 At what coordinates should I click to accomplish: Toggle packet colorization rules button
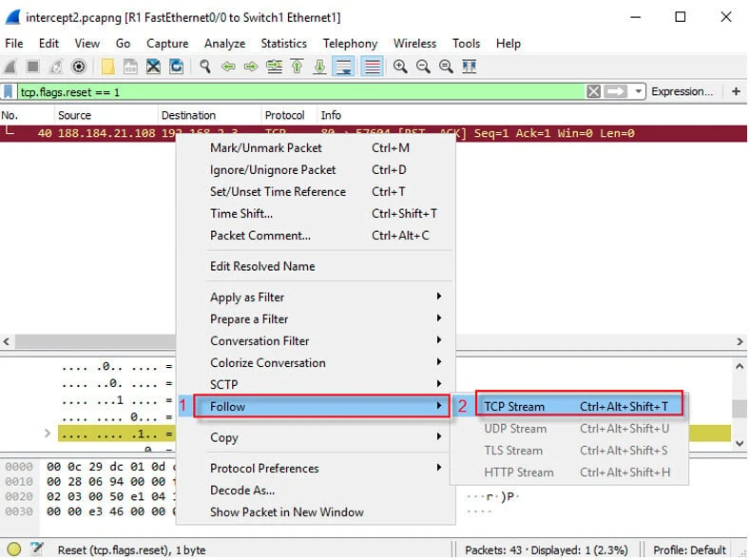(x=372, y=67)
